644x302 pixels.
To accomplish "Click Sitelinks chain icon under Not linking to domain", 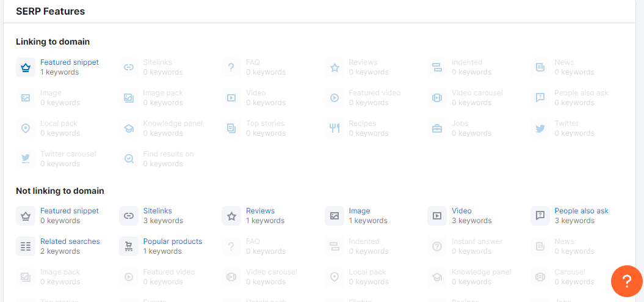I will pos(129,216).
